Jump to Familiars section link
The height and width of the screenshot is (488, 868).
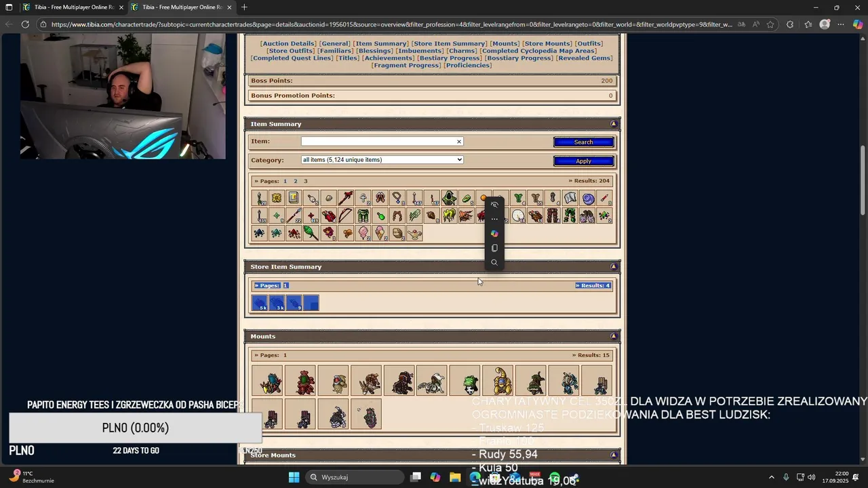[335, 51]
